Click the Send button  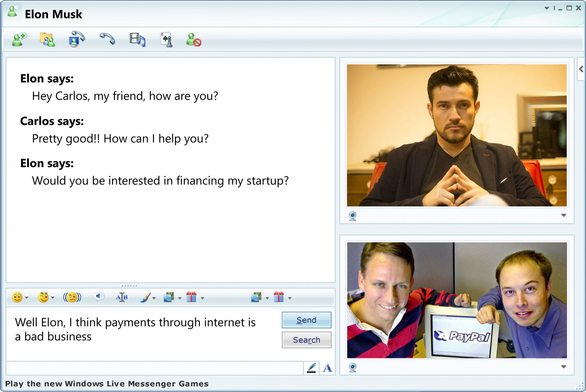[x=306, y=320]
